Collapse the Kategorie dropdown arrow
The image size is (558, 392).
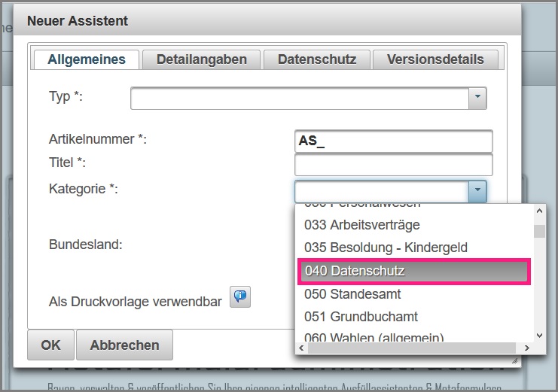point(477,191)
